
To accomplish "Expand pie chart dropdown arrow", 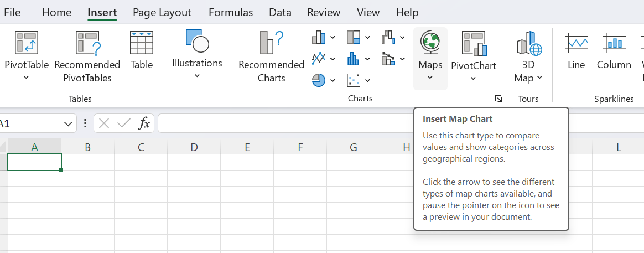I will click(x=333, y=80).
